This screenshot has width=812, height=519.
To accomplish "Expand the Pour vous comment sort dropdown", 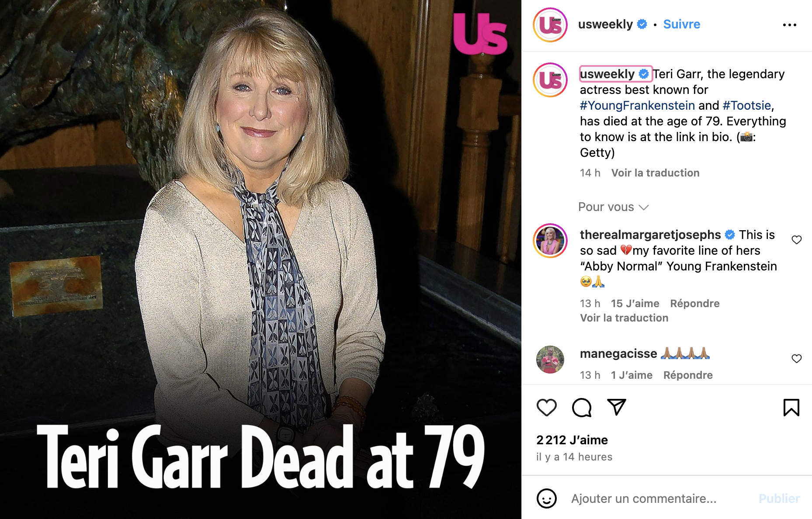I will [613, 207].
